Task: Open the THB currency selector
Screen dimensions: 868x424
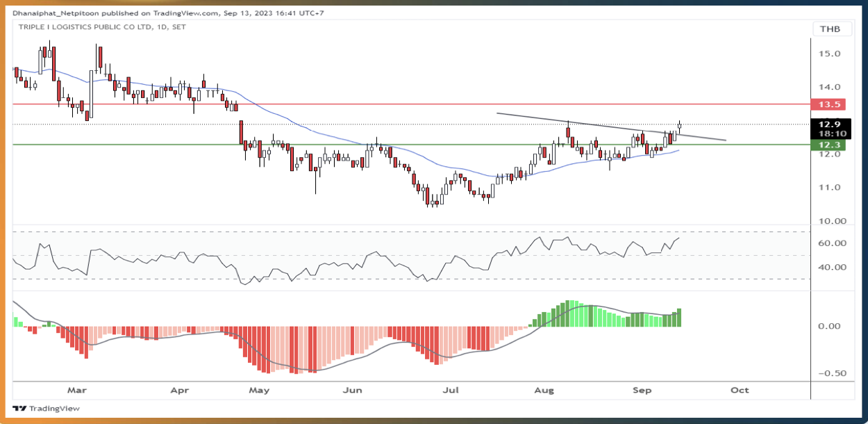Action: [831, 28]
